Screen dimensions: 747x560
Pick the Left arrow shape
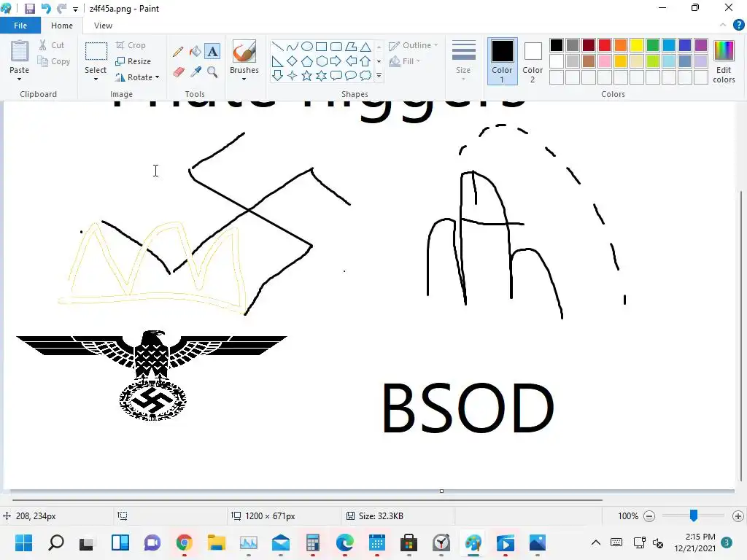pyautogui.click(x=351, y=61)
